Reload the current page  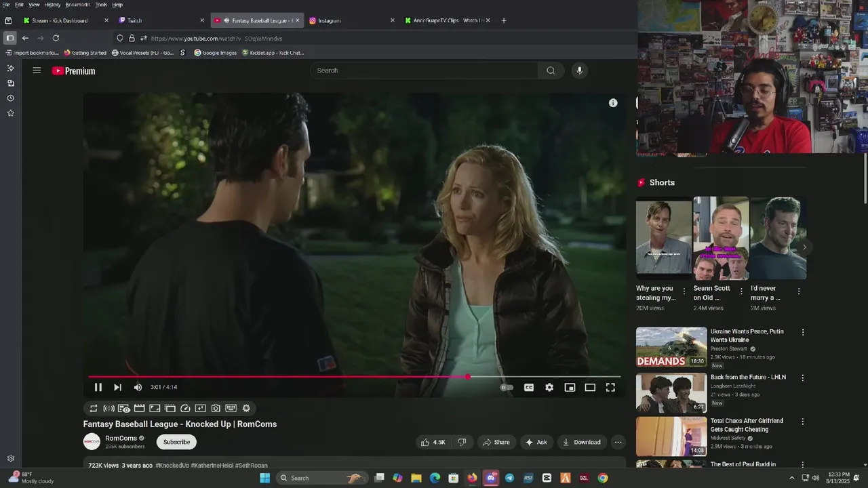[56, 38]
